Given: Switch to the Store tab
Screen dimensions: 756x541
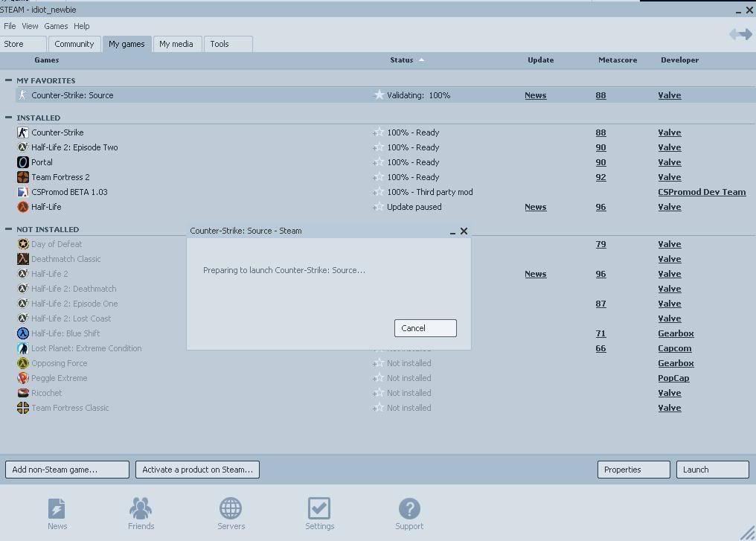Looking at the screenshot, I should [23, 44].
